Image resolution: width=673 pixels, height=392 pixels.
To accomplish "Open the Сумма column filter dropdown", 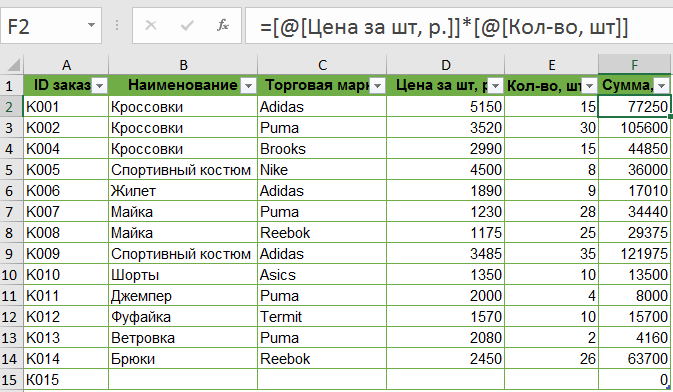I will click(661, 86).
